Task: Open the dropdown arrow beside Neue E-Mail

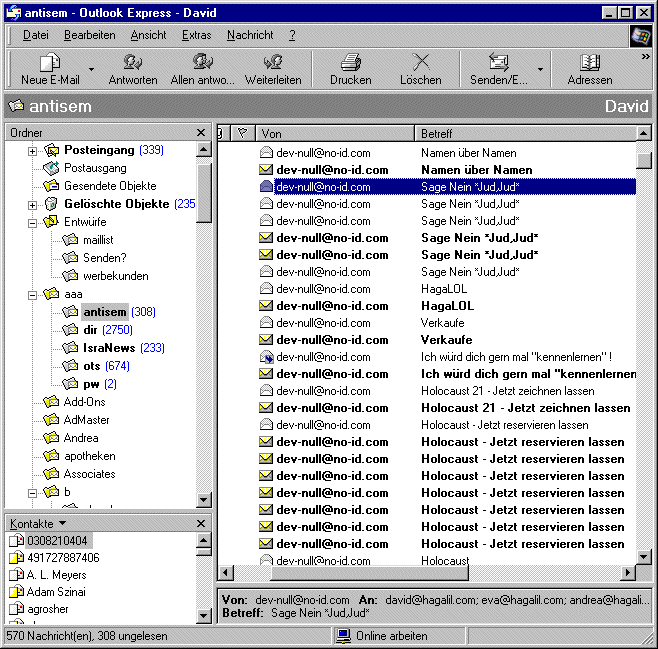Action: coord(91,70)
